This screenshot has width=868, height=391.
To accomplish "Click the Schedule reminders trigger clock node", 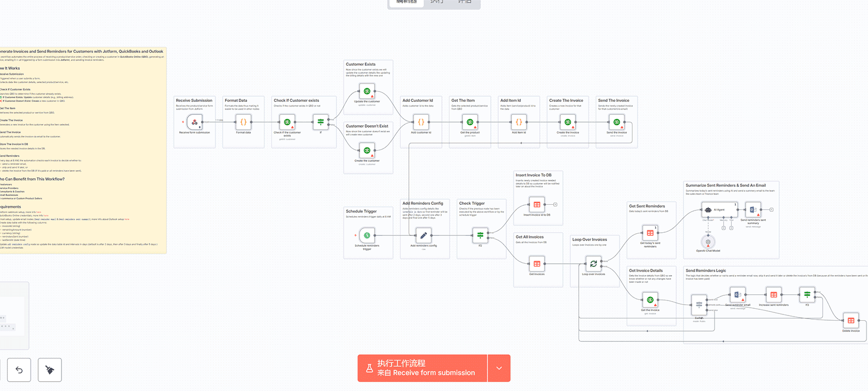I will [367, 235].
